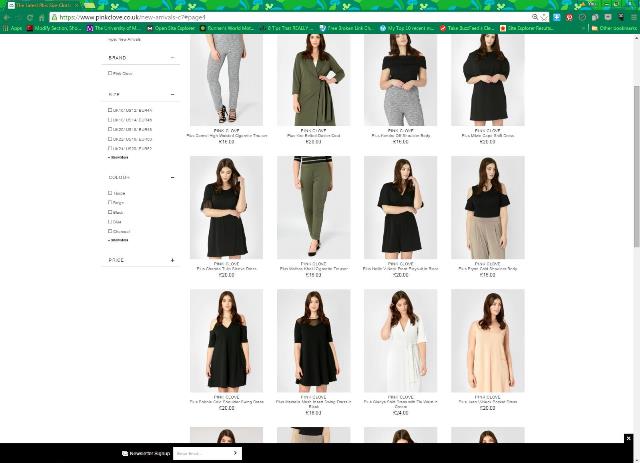This screenshot has height=463, width=640.
Task: Open the Other bookmarks folder
Action: (614, 28)
